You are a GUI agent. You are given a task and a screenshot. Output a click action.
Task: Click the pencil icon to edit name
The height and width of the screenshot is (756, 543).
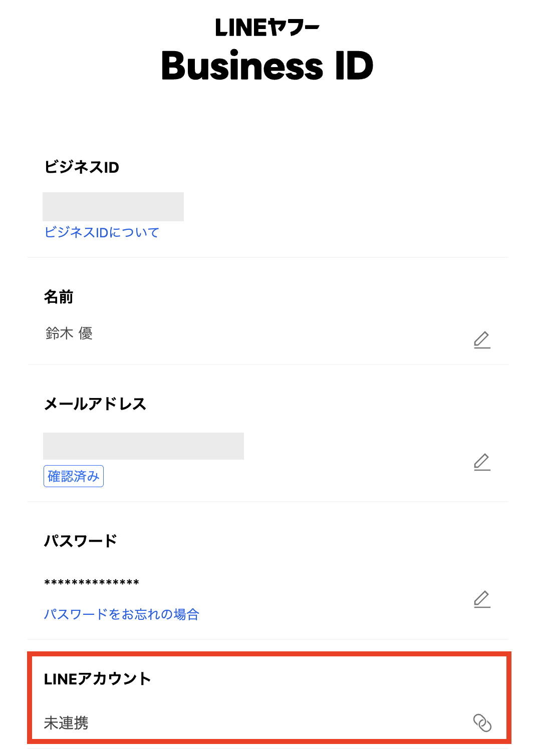(482, 340)
